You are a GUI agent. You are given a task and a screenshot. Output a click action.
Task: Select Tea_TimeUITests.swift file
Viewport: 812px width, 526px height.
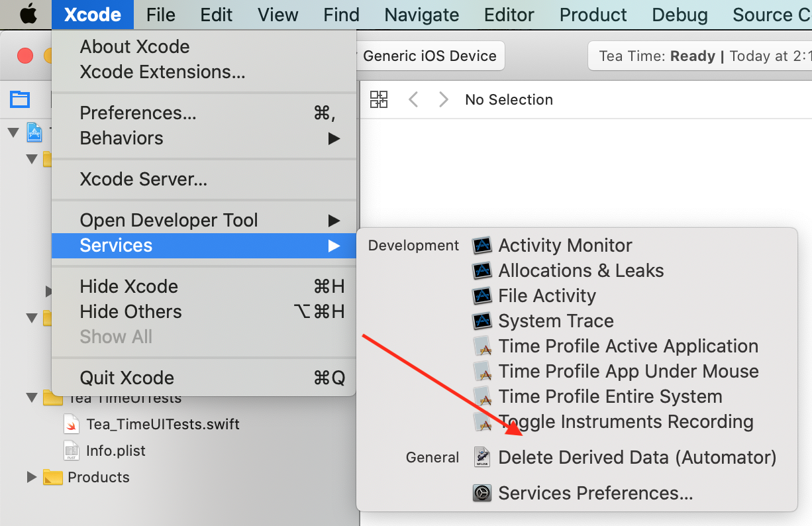coord(162,424)
